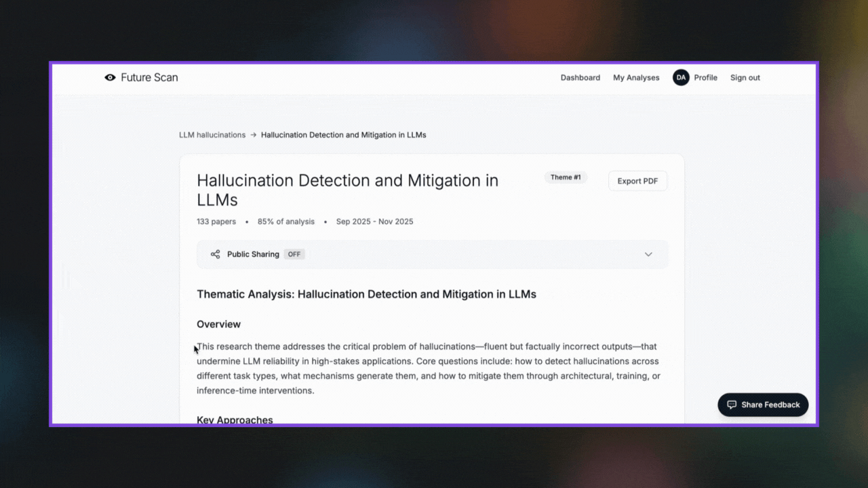Viewport: 868px width, 488px height.
Task: Click the 85% of analysis text
Action: [286, 222]
